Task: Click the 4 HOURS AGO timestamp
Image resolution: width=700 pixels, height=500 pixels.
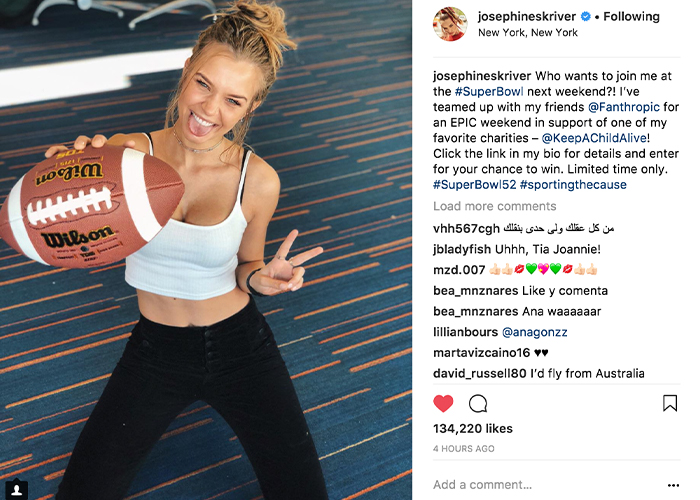Action: tap(464, 449)
